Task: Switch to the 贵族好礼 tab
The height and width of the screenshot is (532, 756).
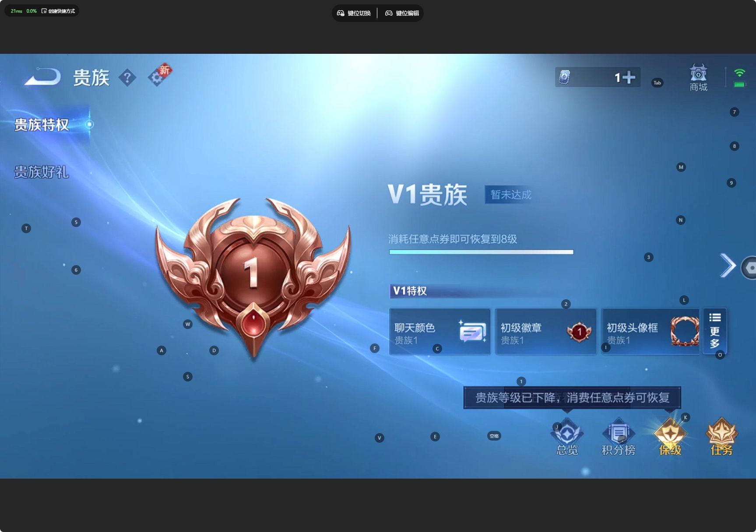Action: tap(42, 172)
